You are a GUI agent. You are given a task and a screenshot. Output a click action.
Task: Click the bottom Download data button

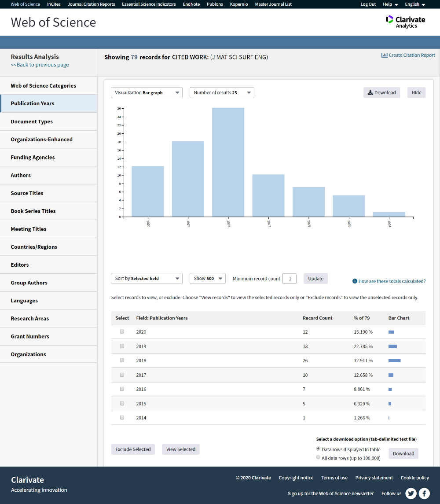coord(403,453)
